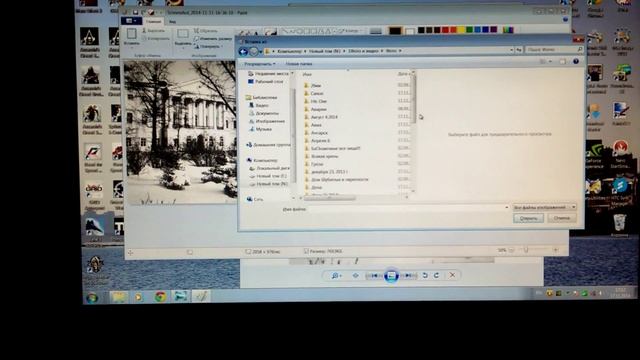This screenshot has width=640, height=360.
Task: Select Сеть in the navigation pane
Action: coord(255,199)
